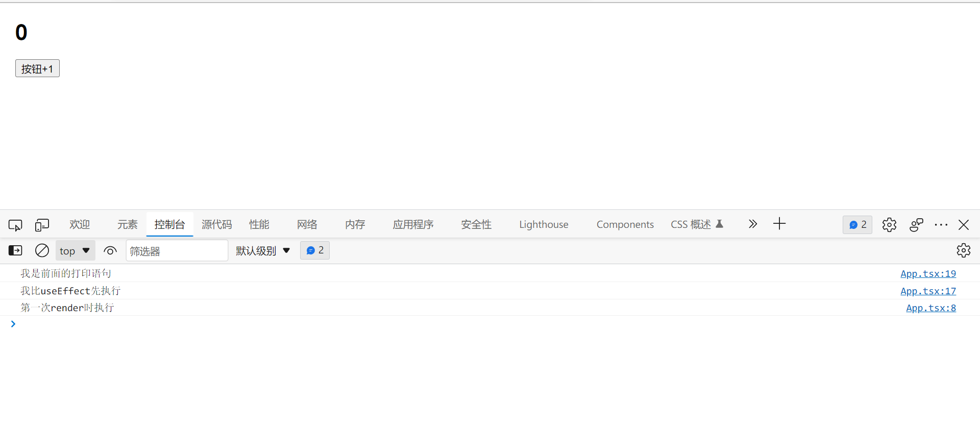
Task: Open the Lighthouse tab
Action: tap(544, 224)
